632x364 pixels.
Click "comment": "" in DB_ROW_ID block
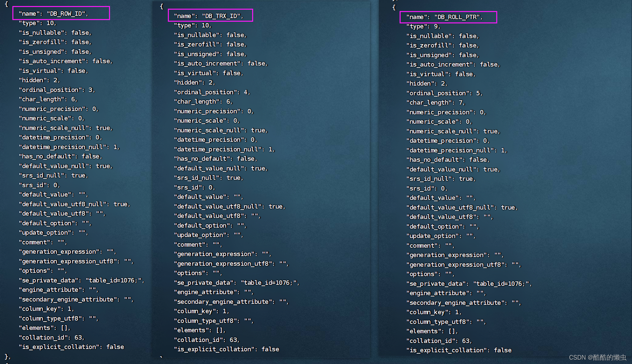[x=43, y=242]
